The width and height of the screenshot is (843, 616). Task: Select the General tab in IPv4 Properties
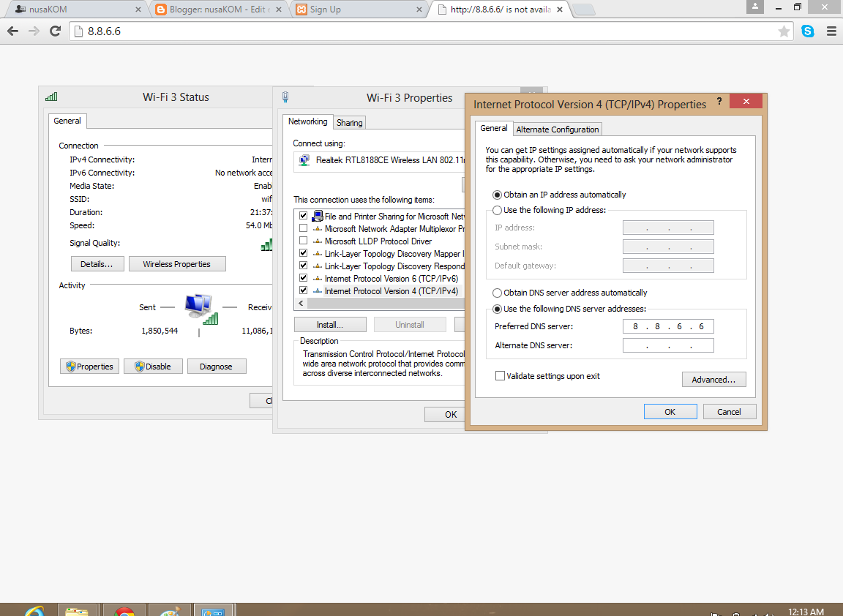click(493, 128)
